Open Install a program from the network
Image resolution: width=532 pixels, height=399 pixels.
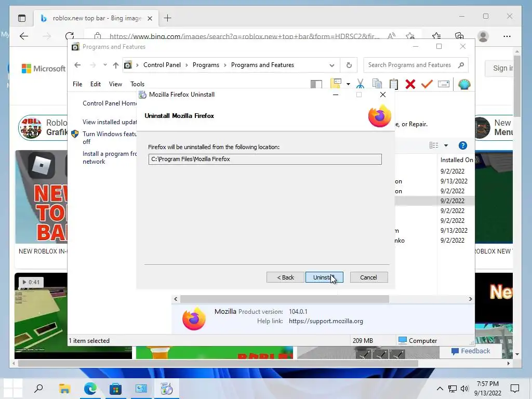coord(109,157)
